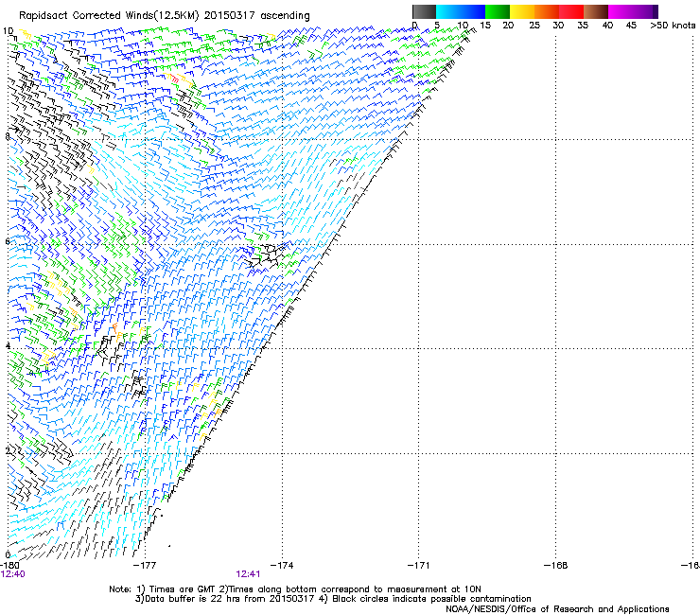
Task: Click the latitude '2' axis label
Action: [x=8, y=451]
